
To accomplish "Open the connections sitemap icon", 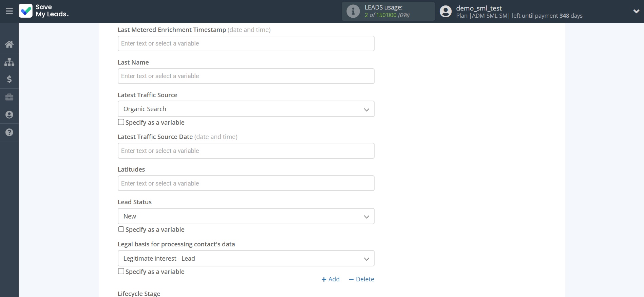I will point(9,62).
